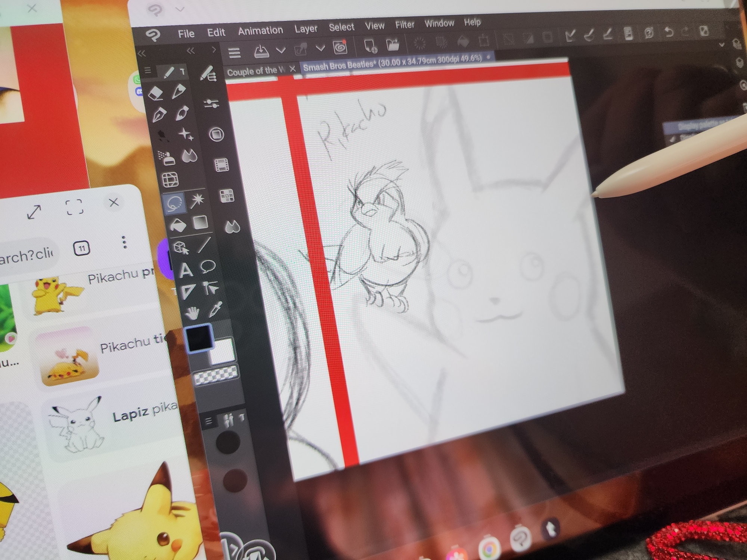Select the Balloon speech bubble tool
The image size is (747, 560).
pyautogui.click(x=208, y=266)
